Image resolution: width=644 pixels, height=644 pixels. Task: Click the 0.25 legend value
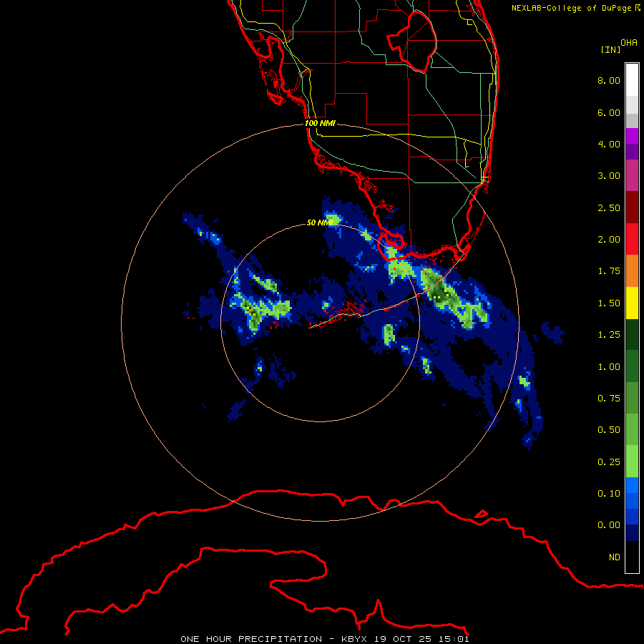[x=609, y=462]
